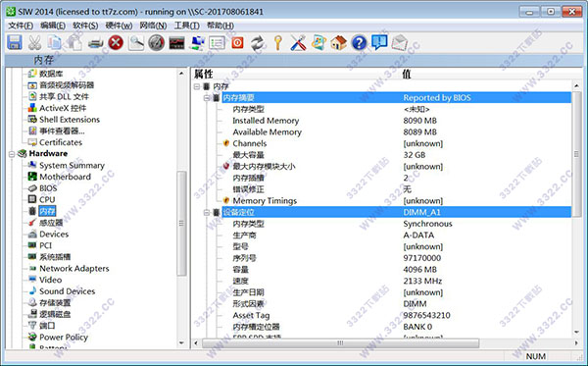
Task: Click the left tree vertical scrollbar thumb
Action: [x=181, y=224]
